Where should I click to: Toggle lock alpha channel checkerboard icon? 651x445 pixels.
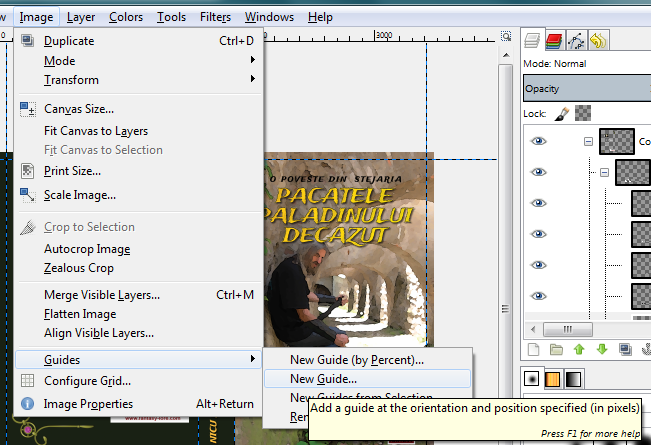coord(583,113)
